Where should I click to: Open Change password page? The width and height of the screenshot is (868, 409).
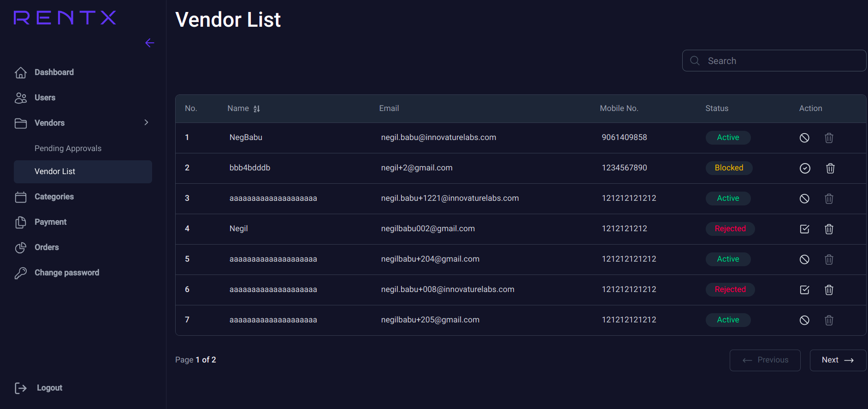click(66, 273)
